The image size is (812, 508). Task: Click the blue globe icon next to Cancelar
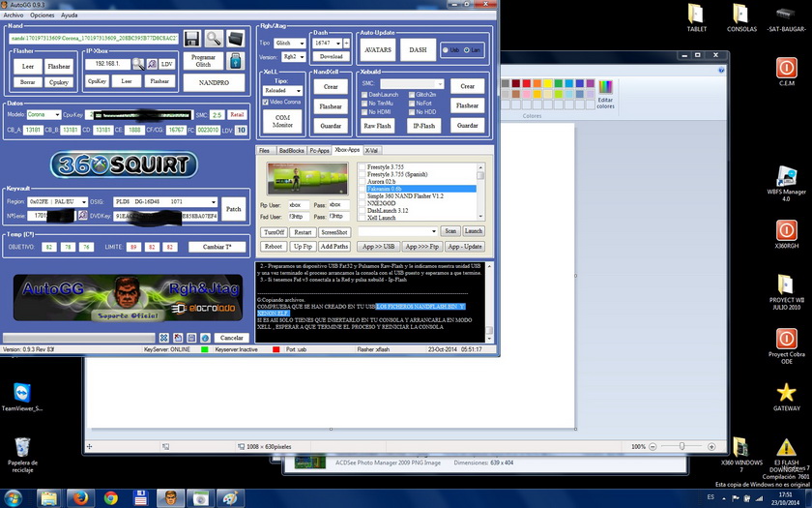pyautogui.click(x=205, y=338)
